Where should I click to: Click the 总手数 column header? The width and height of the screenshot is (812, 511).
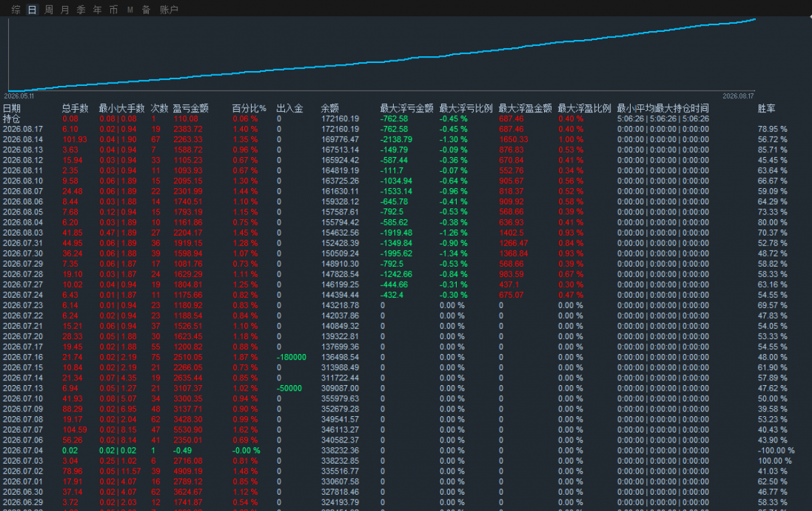click(x=75, y=108)
